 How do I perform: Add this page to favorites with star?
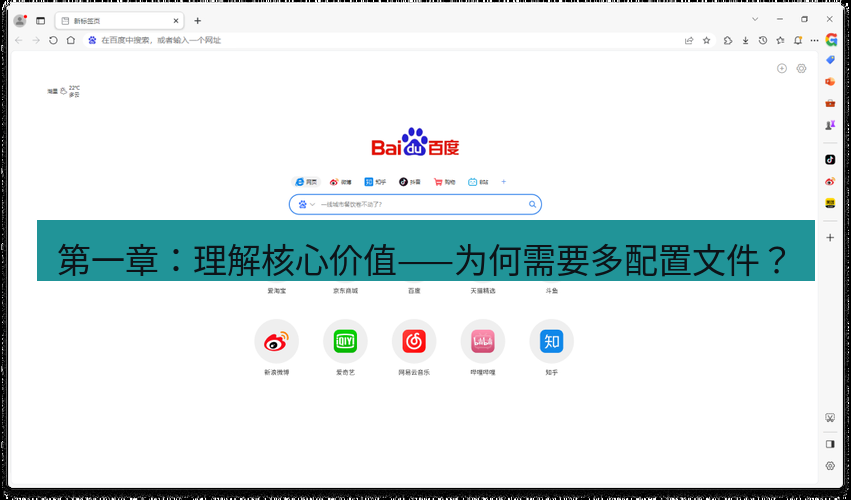[706, 40]
